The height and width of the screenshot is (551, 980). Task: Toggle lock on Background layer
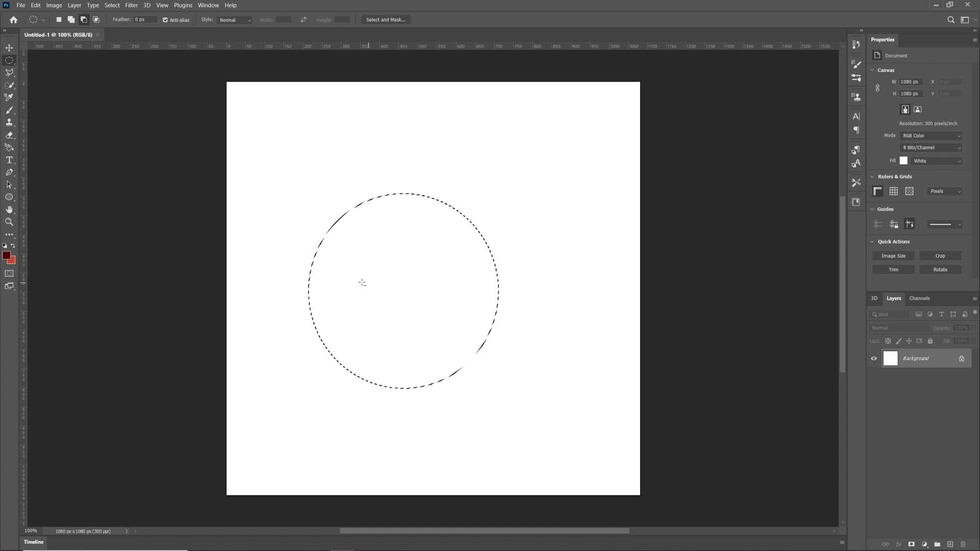coord(964,359)
